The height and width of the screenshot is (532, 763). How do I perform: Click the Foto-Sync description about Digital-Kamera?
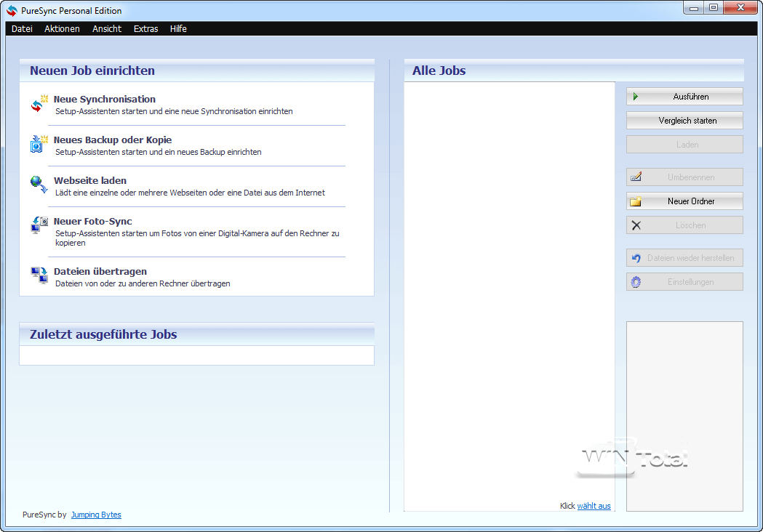tap(197, 238)
